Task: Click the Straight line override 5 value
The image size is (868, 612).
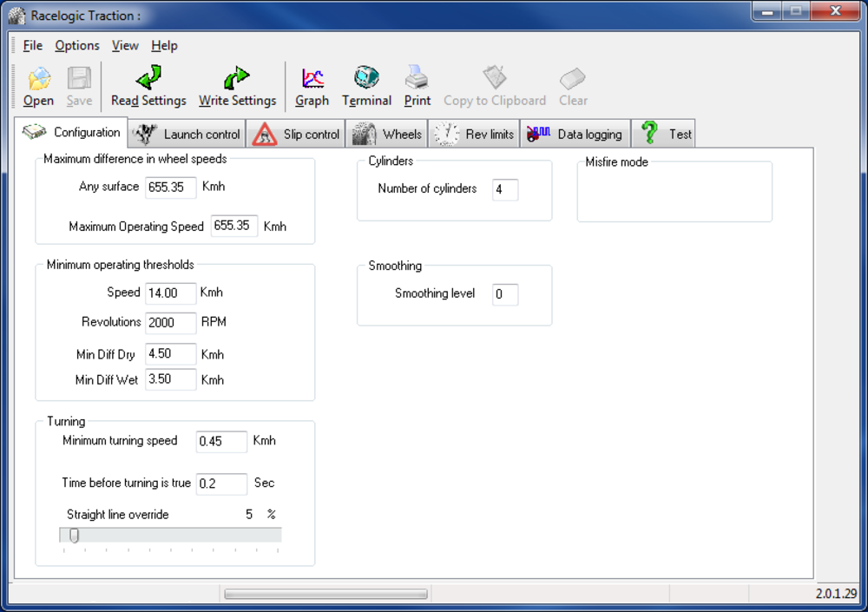Action: coord(249,515)
